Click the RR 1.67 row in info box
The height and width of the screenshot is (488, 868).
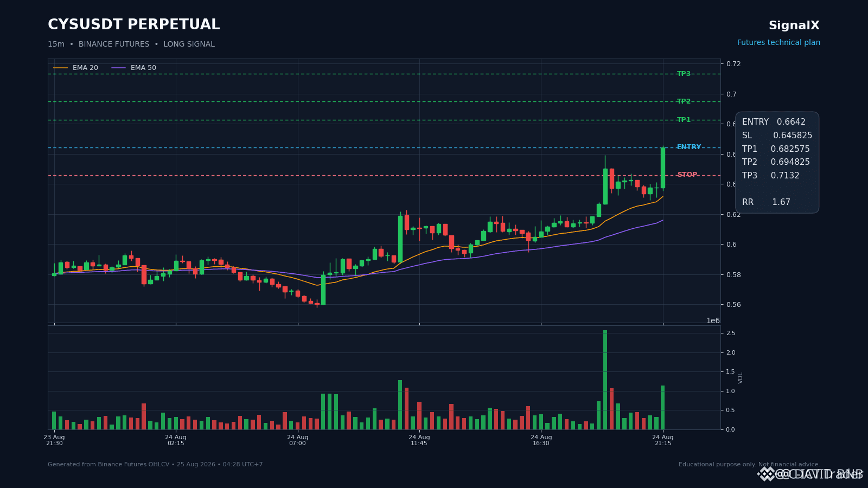point(766,202)
